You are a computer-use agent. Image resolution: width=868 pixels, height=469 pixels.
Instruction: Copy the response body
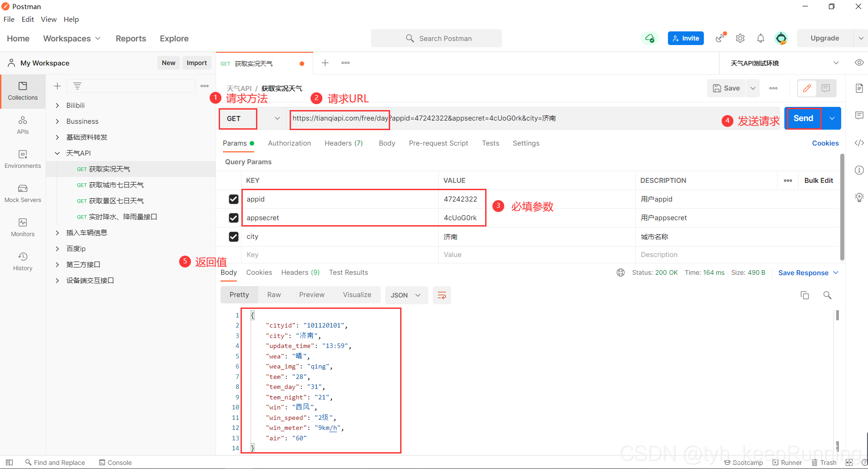pos(805,295)
